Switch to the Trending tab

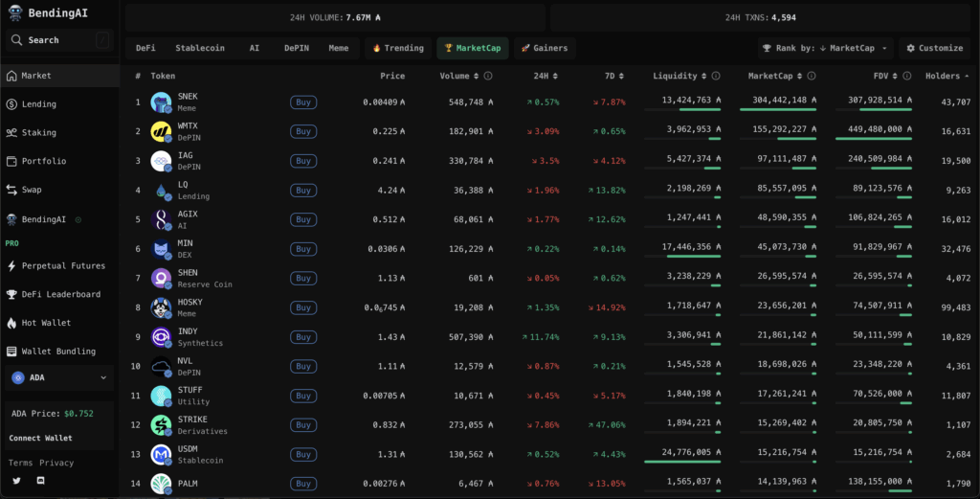398,48
